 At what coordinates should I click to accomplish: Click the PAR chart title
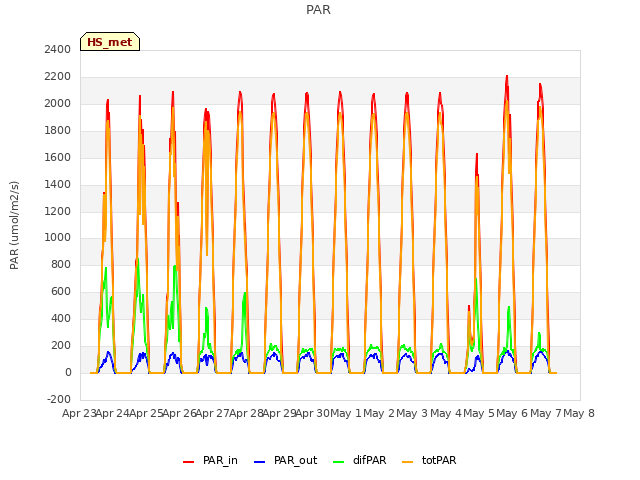318,10
